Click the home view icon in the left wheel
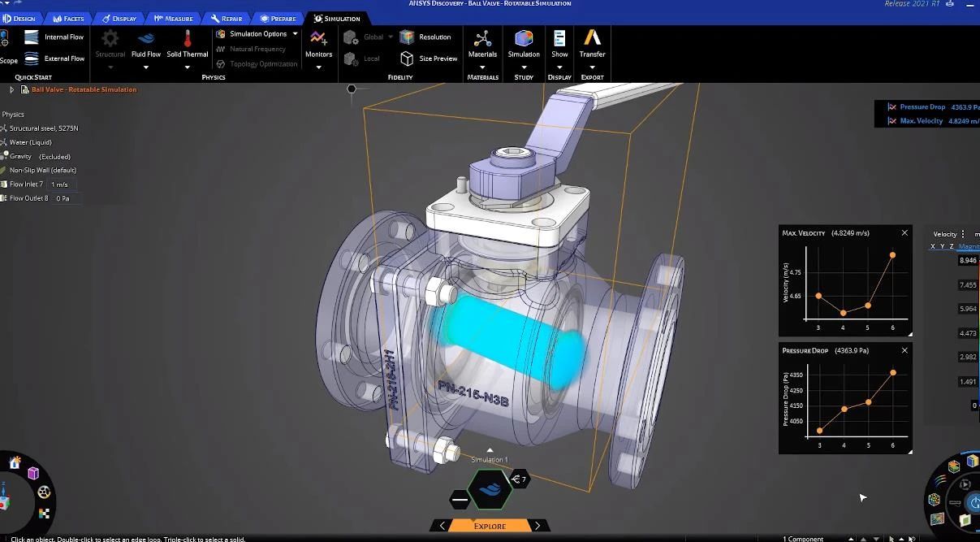The image size is (980, 542). (15, 462)
